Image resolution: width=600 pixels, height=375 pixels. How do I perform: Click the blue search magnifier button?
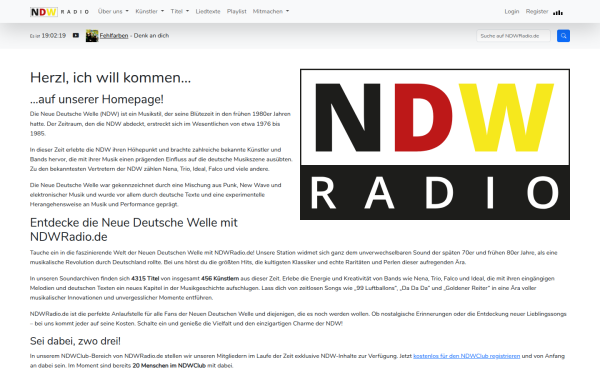coord(563,36)
